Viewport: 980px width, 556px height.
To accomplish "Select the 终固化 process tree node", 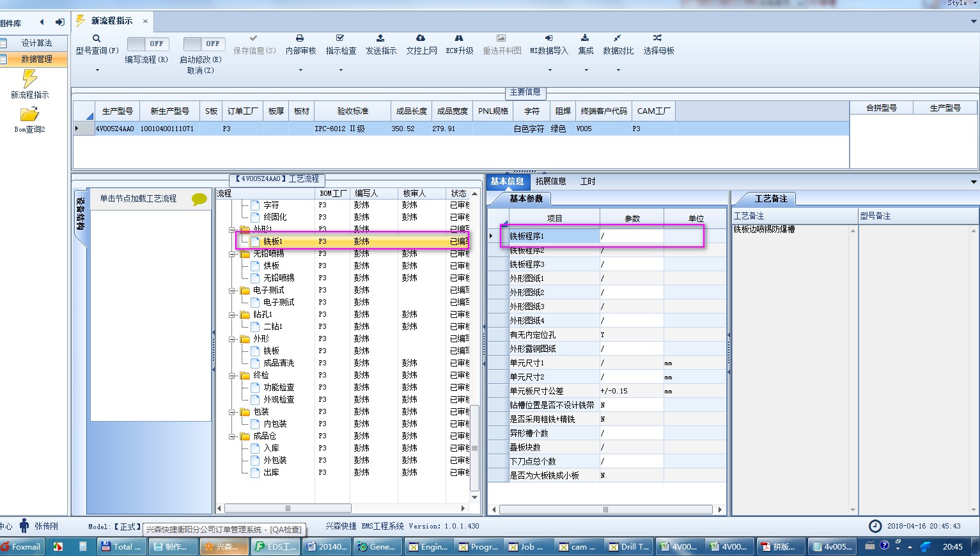I will (x=275, y=218).
